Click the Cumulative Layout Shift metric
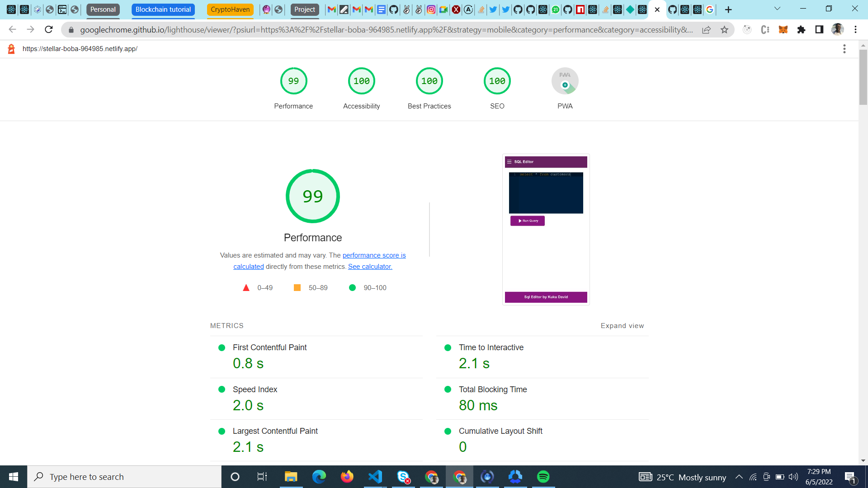Image resolution: width=868 pixels, height=488 pixels. (542, 441)
